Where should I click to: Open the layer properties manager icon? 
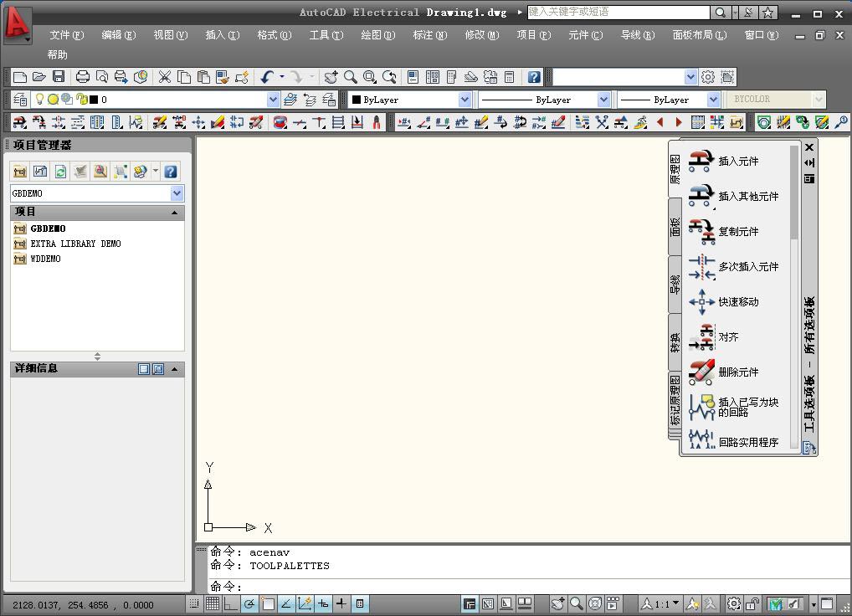(19, 100)
